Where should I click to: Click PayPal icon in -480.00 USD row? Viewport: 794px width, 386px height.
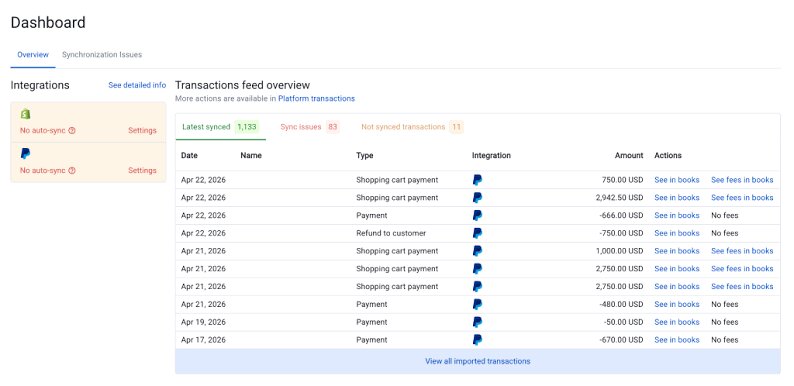tap(477, 304)
